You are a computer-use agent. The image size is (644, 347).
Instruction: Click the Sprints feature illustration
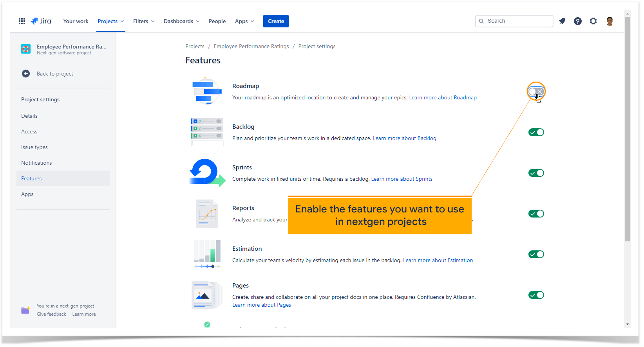(x=207, y=173)
